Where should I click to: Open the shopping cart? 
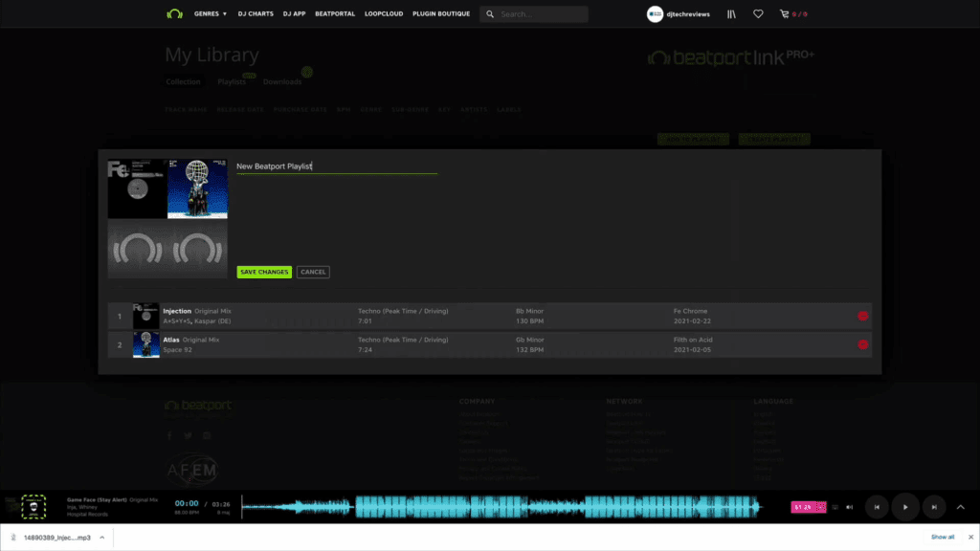click(x=786, y=14)
